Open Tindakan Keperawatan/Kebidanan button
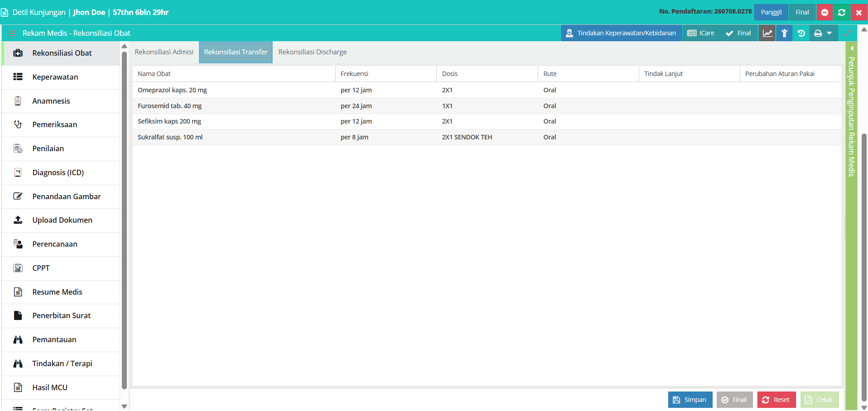The height and width of the screenshot is (411, 868). pyautogui.click(x=622, y=33)
